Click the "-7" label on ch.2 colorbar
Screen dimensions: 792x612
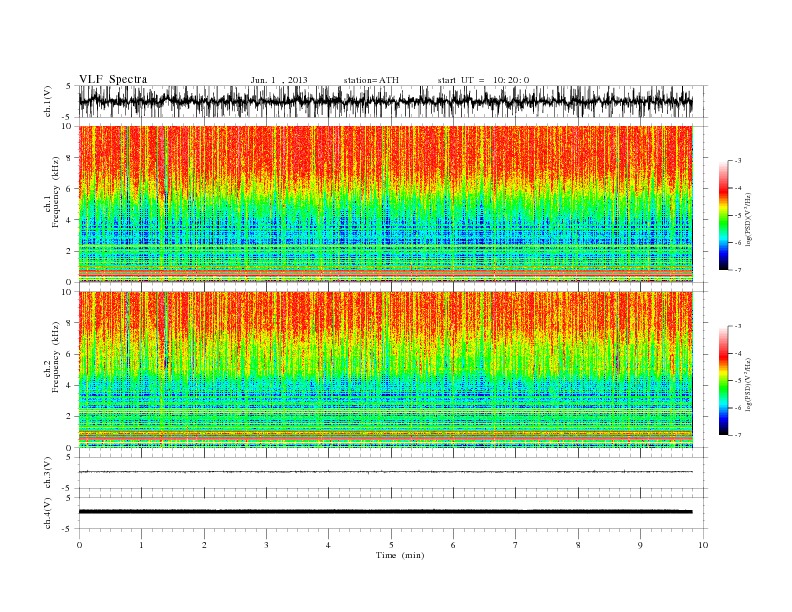738,435
